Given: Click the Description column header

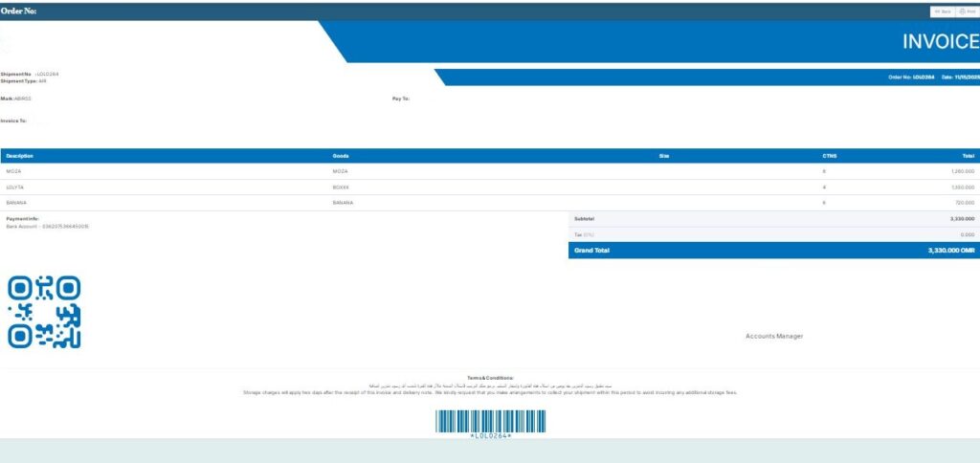Looking at the screenshot, I should pos(20,155).
